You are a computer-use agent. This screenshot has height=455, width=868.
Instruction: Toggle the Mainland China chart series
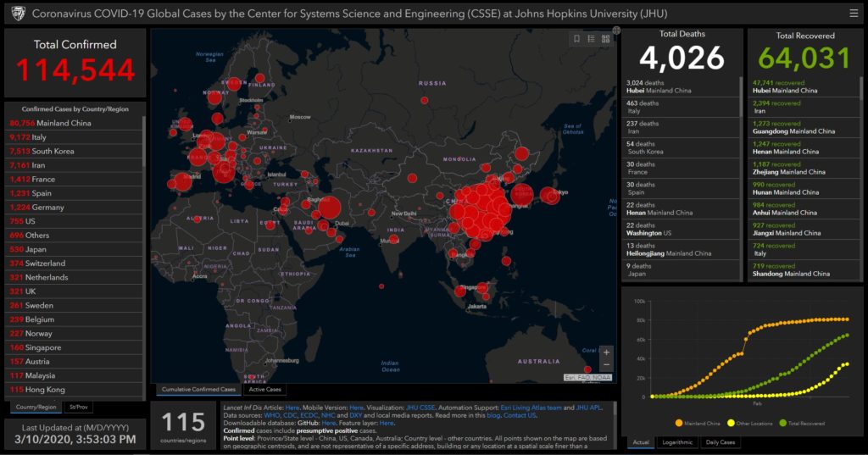[x=697, y=424]
